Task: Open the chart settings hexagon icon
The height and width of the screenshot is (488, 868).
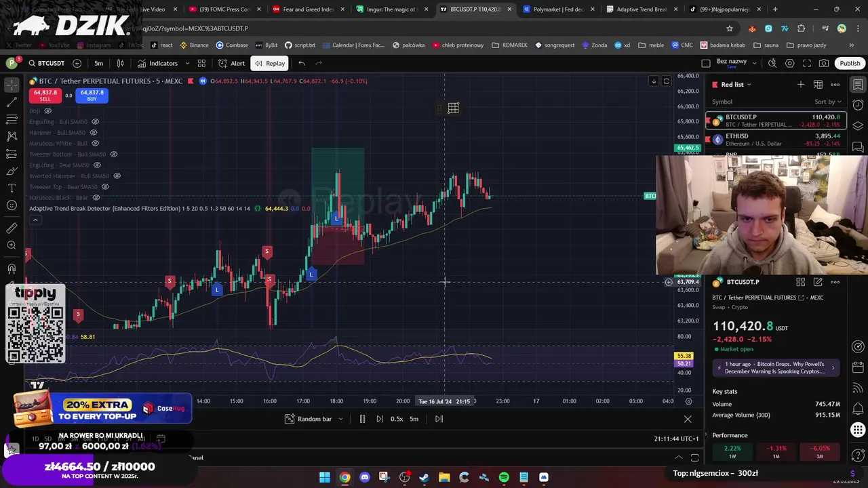Action: click(x=789, y=63)
